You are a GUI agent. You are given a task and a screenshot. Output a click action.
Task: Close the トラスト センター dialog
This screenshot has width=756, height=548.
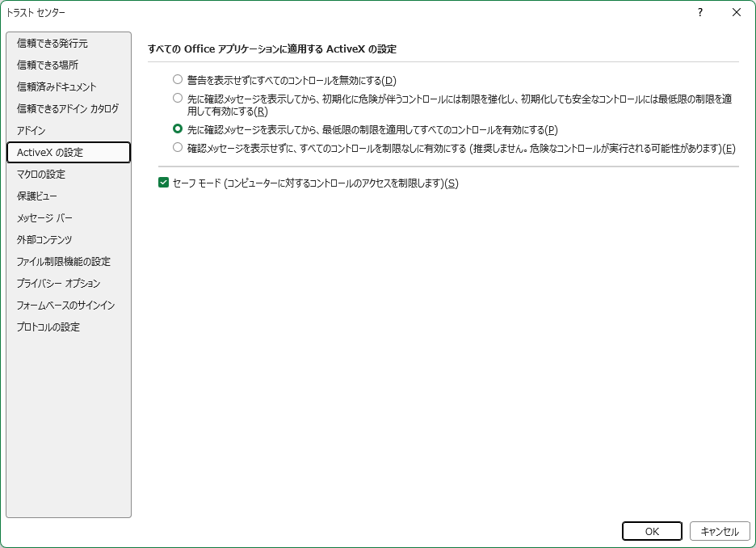pyautogui.click(x=737, y=13)
